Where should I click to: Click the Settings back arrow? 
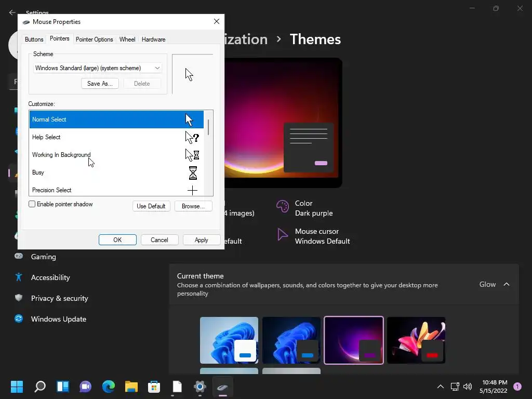(12, 12)
